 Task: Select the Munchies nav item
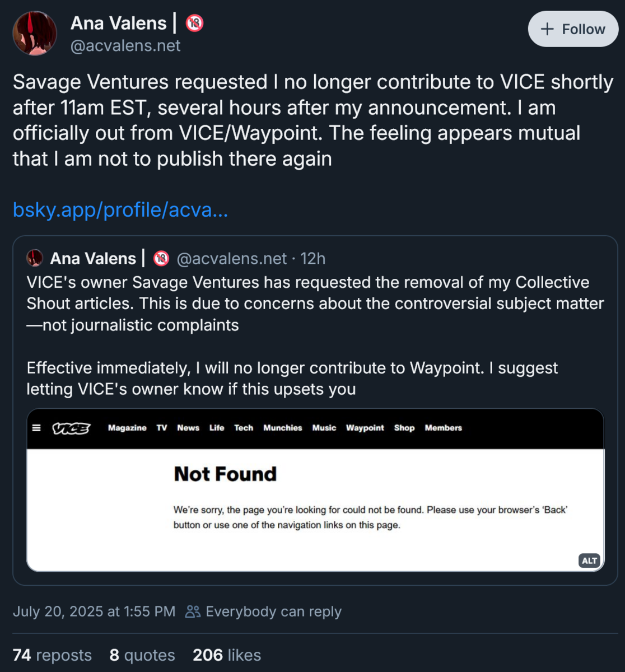[282, 428]
